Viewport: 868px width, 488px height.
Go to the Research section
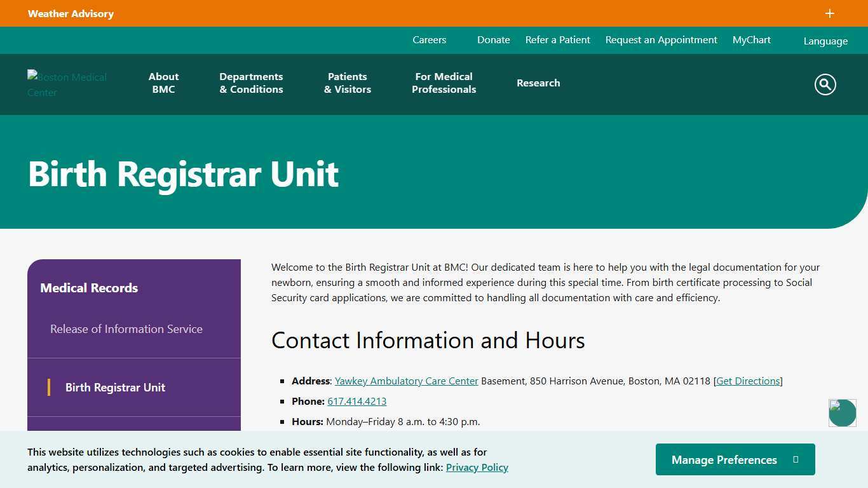pyautogui.click(x=538, y=83)
